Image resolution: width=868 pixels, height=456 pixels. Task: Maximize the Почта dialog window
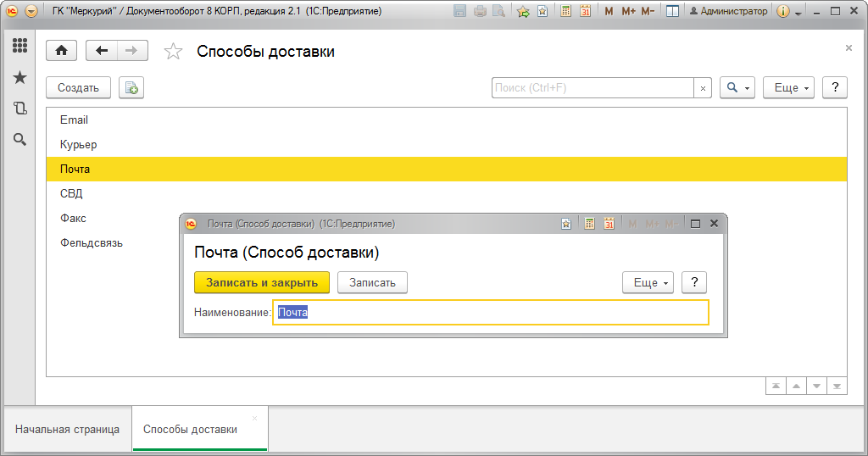[x=695, y=224]
